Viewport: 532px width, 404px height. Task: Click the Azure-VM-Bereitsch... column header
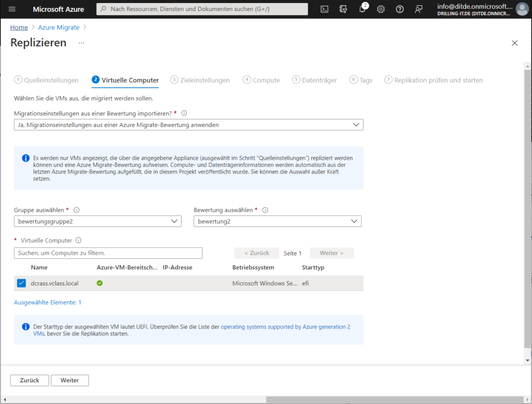[x=127, y=268]
